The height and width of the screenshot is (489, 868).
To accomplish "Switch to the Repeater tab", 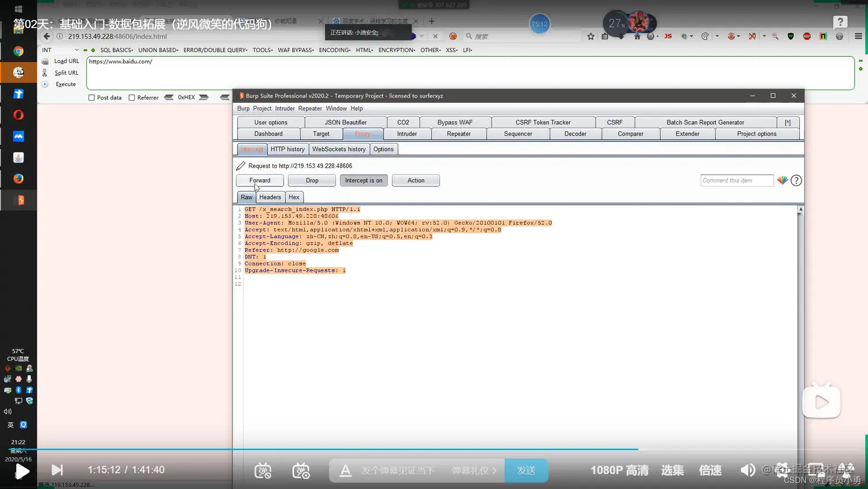I will pyautogui.click(x=459, y=134).
